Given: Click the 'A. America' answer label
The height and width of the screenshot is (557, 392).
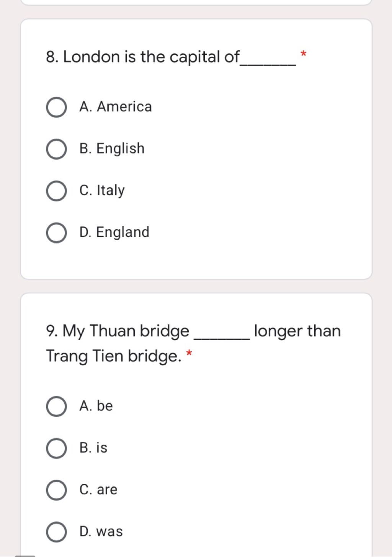Looking at the screenshot, I should pos(116,106).
